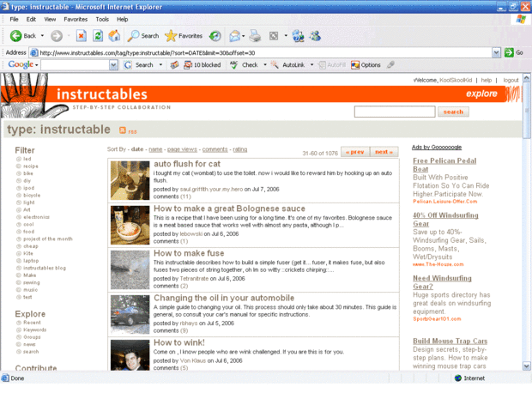Click the Messenger people icon
The image size is (532, 399).
[315, 36]
